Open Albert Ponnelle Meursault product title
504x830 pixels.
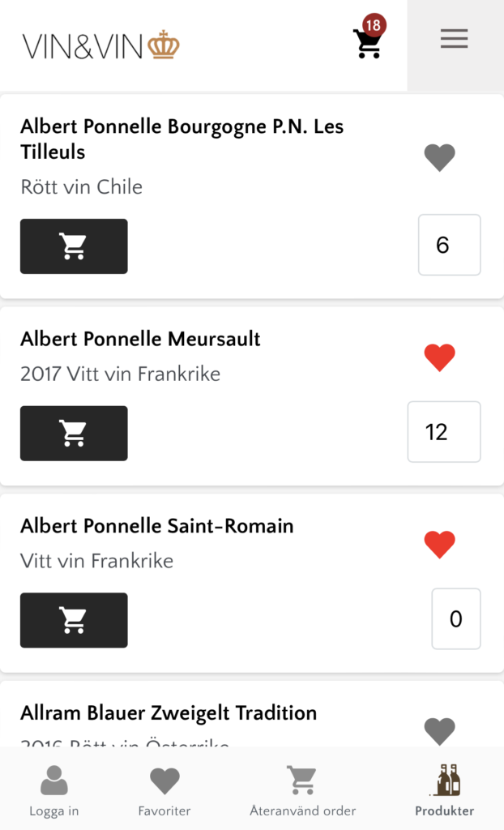[140, 339]
